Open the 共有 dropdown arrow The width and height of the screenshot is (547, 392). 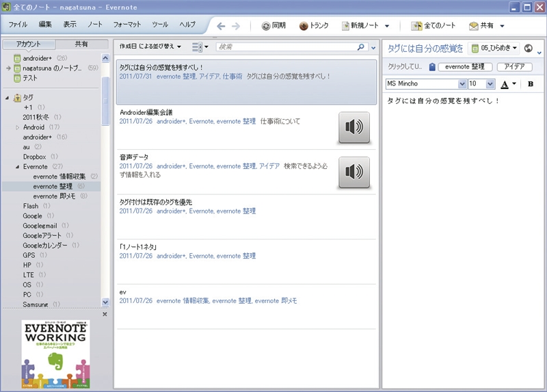coord(502,26)
